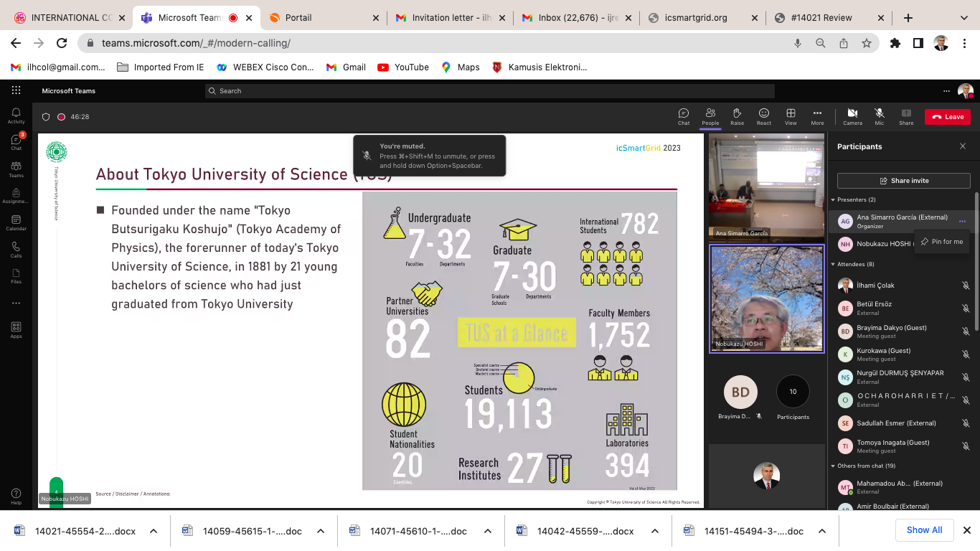Open Apps in Teams sidebar
Image resolution: width=980 pixels, height=551 pixels.
(16, 330)
